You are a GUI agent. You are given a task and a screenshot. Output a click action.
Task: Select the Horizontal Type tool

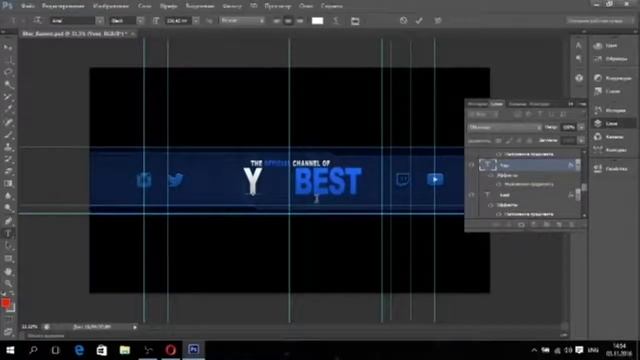pyautogui.click(x=8, y=233)
